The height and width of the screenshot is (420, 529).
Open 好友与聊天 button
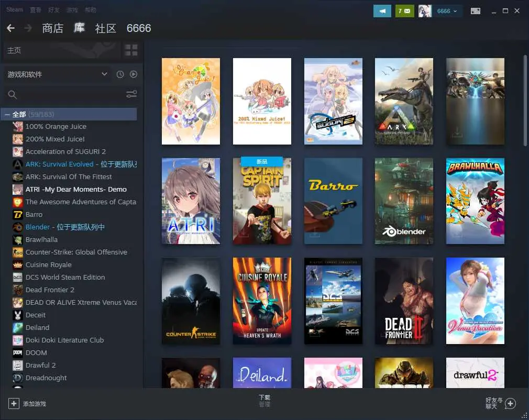point(501,403)
